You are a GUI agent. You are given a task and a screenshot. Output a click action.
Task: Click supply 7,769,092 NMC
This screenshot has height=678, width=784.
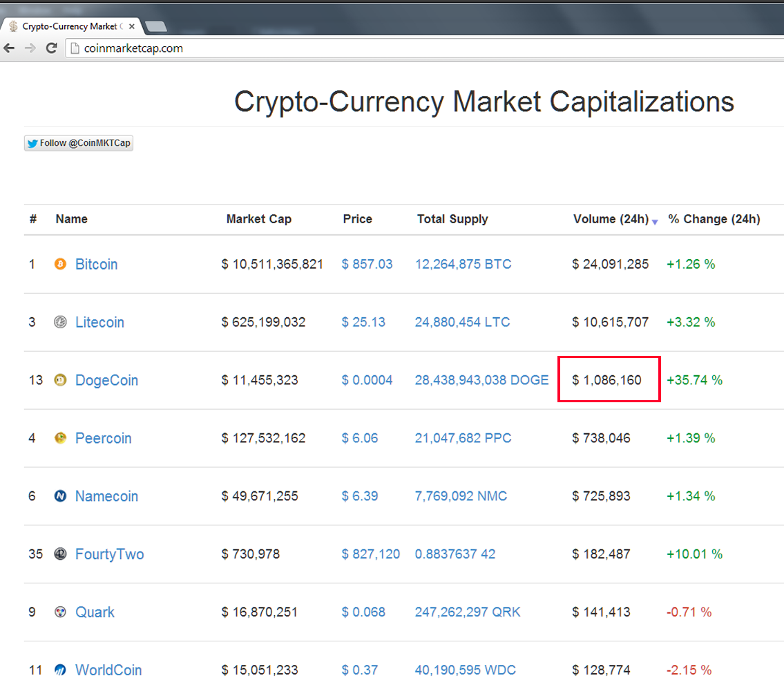[461, 496]
